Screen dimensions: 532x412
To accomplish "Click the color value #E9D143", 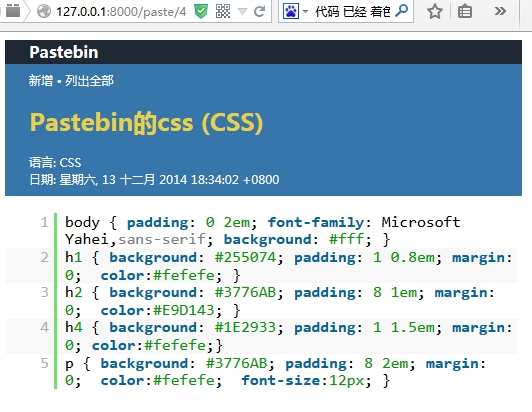I will point(184,310).
